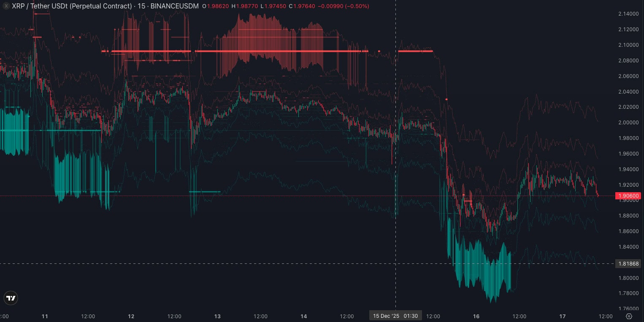The width and height of the screenshot is (644, 322).
Task: Select date 13 on the time axis
Action: pyautogui.click(x=217, y=316)
